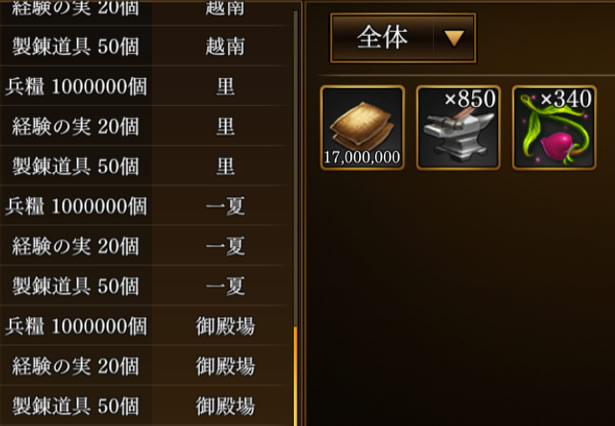The width and height of the screenshot is (615, 426).
Task: Select the anvil refining tool icon ×850
Action: pos(458,128)
